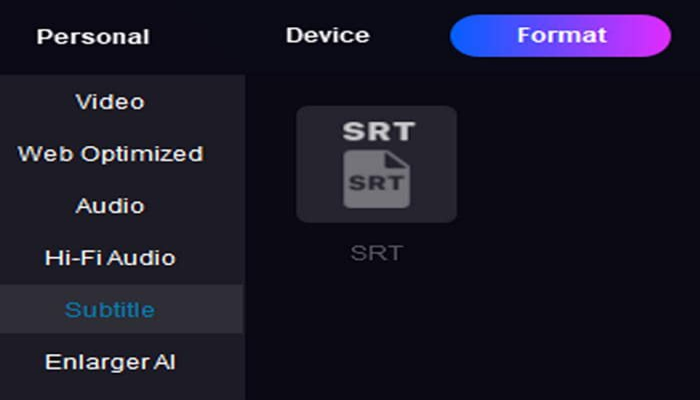Pick the Personal presets tab label
The width and height of the screenshot is (700, 400).
pos(93,37)
